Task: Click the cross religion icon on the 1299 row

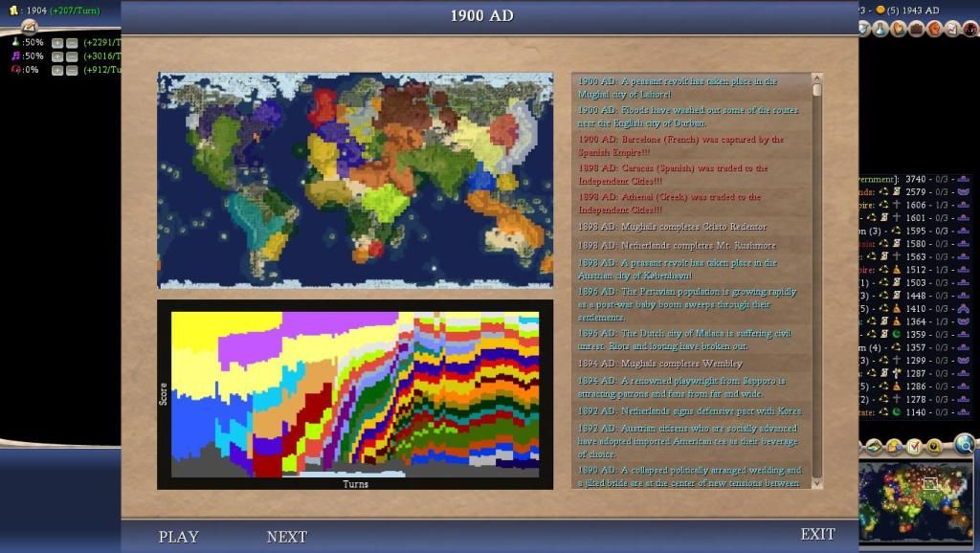Action: [896, 360]
